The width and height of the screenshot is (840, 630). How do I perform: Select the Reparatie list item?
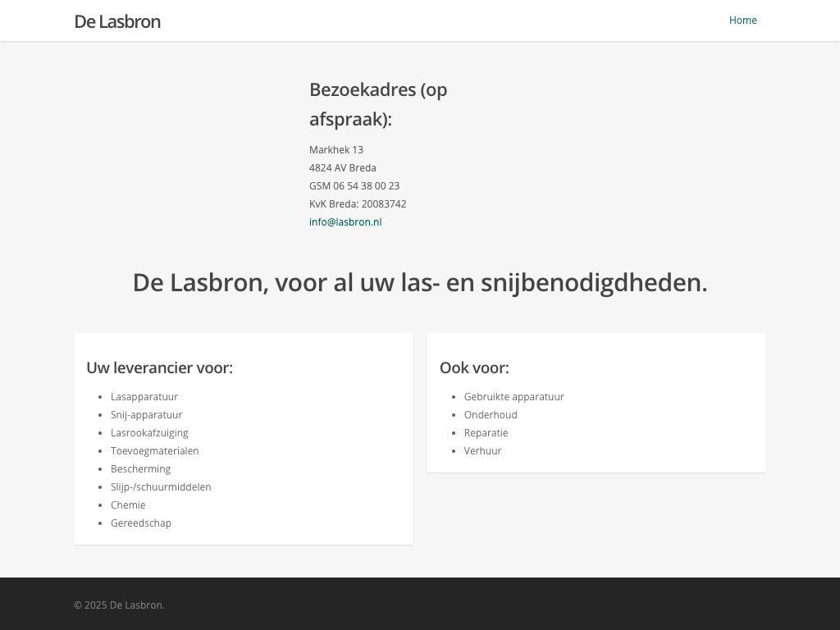coord(486,433)
